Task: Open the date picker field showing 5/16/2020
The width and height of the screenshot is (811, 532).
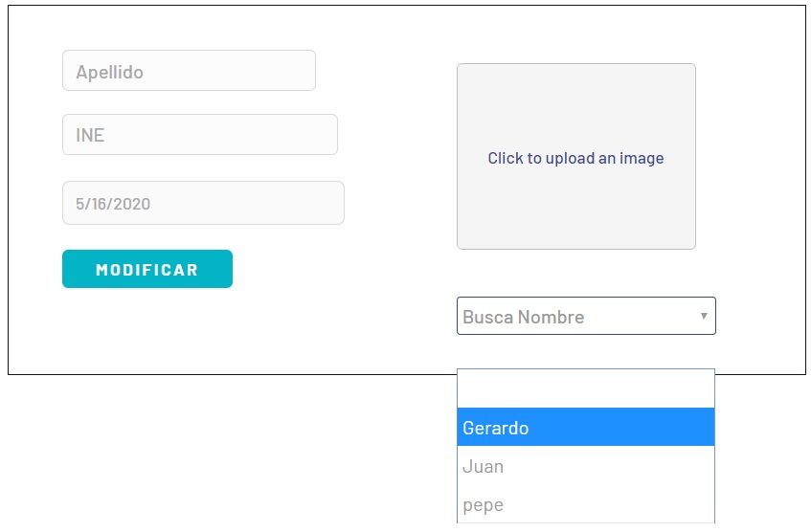Action: click(203, 203)
